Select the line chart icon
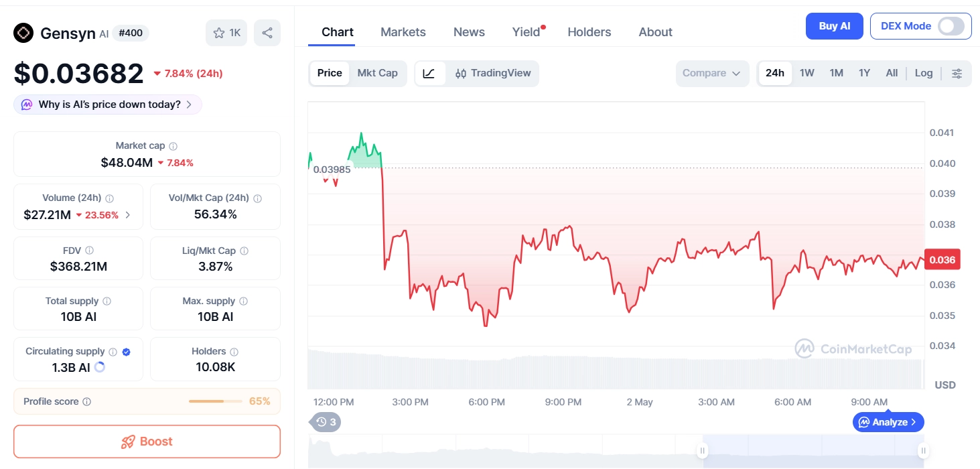This screenshot has height=469, width=980. pos(429,73)
